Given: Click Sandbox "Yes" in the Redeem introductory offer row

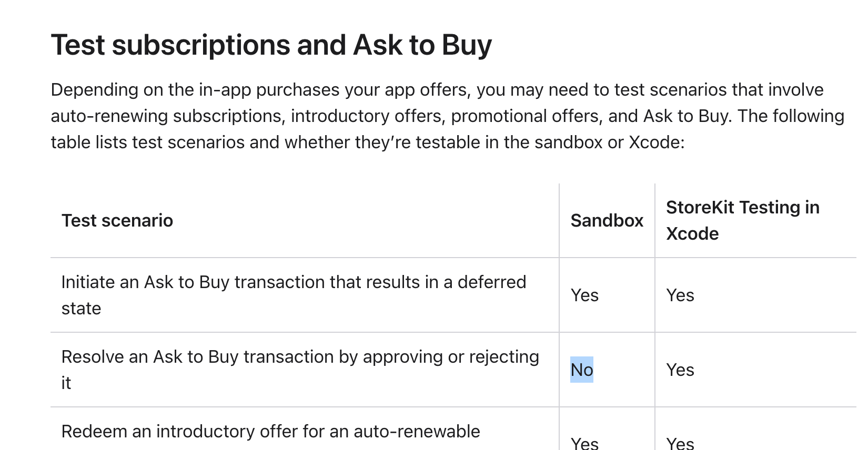Looking at the screenshot, I should tap(584, 443).
